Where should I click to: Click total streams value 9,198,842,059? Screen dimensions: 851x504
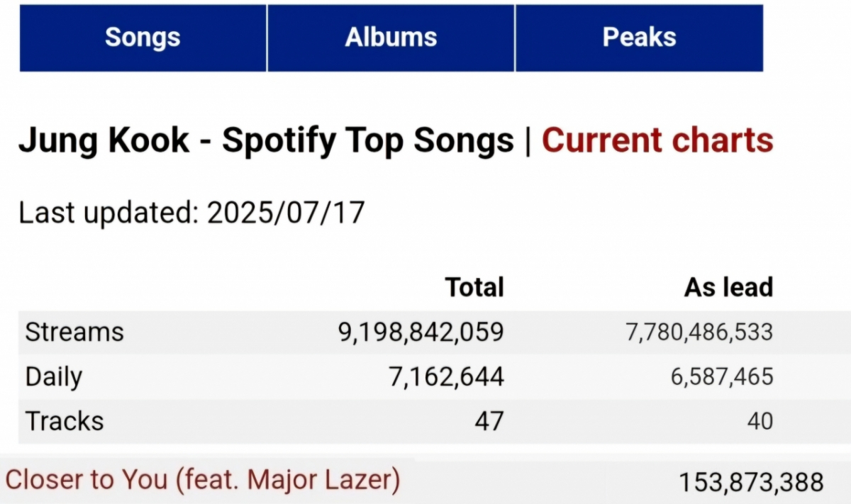tap(421, 332)
